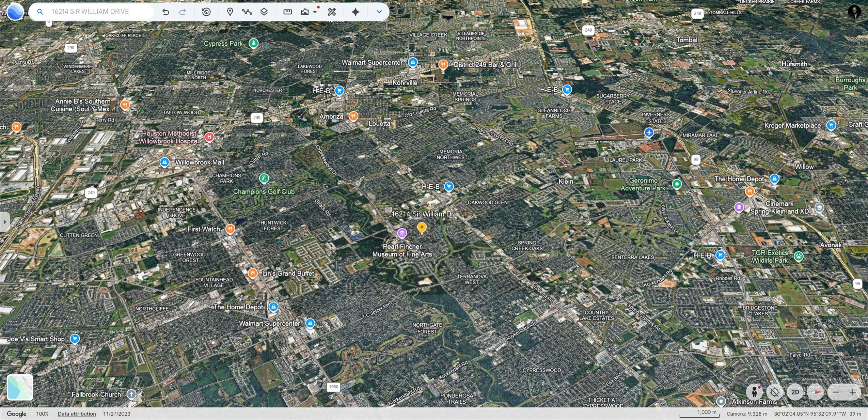
Task: Select the yellow 16214 Sir William Dr pin
Action: click(x=422, y=227)
